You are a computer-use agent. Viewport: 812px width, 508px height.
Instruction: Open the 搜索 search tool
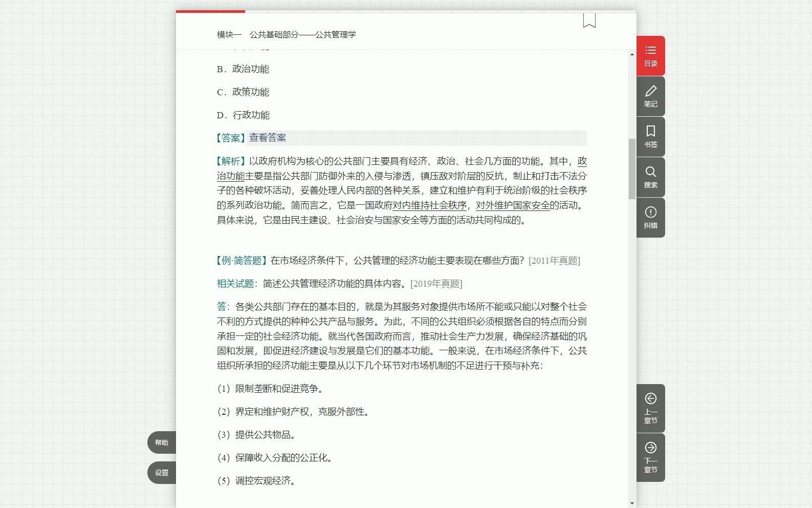click(x=650, y=177)
